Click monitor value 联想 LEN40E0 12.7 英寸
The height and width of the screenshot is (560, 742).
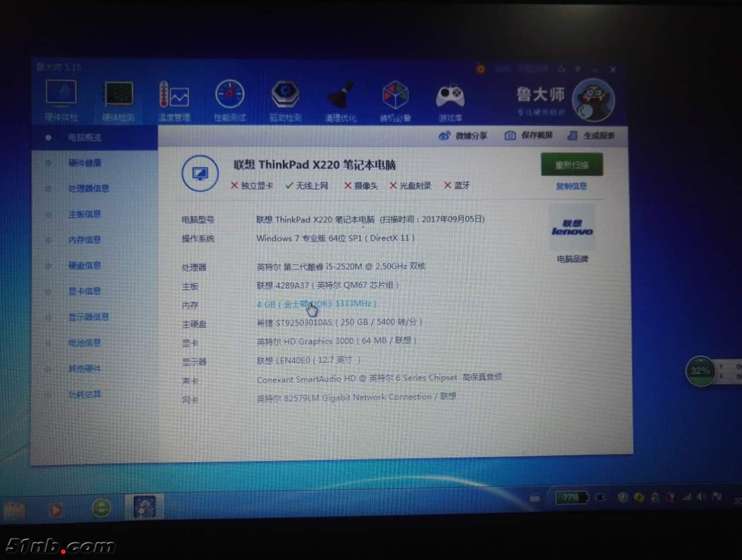point(308,360)
